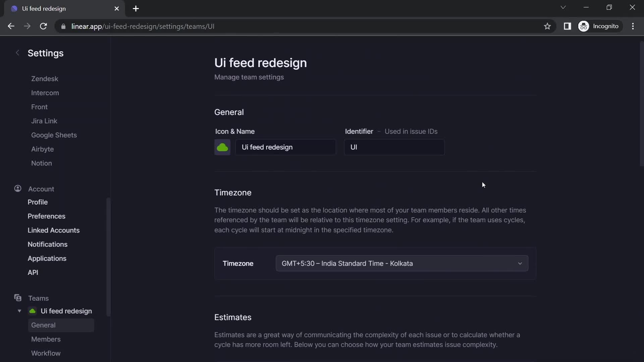Click the Profile link under Account
This screenshot has height=362, width=644.
(x=38, y=202)
